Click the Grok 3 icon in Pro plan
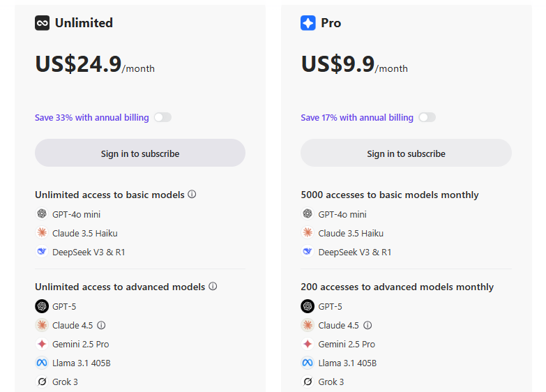Image resolution: width=546 pixels, height=392 pixels. click(308, 382)
